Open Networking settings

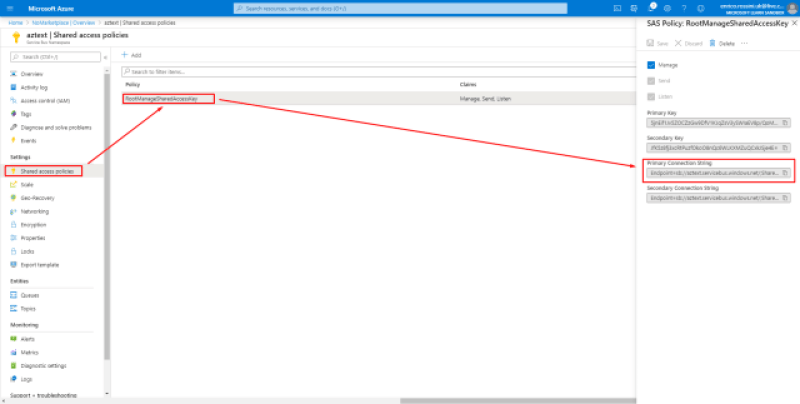pos(35,211)
